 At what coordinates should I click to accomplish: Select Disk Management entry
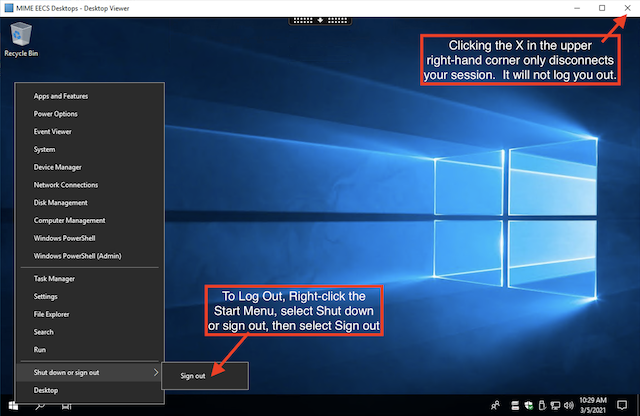[62, 202]
